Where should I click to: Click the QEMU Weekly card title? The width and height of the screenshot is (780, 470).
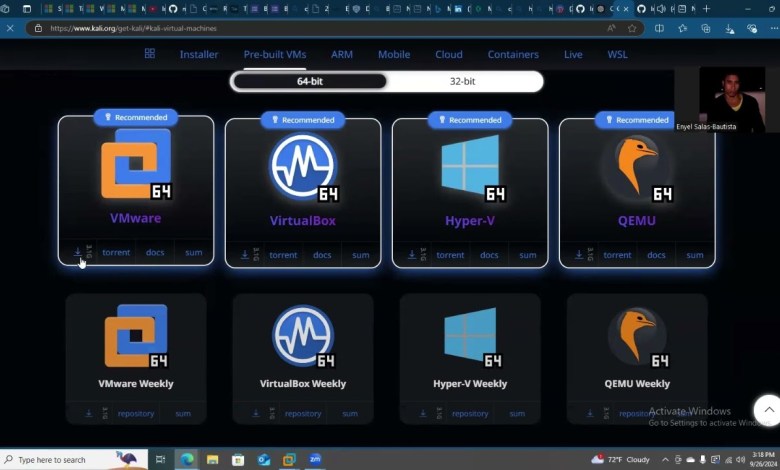(637, 383)
